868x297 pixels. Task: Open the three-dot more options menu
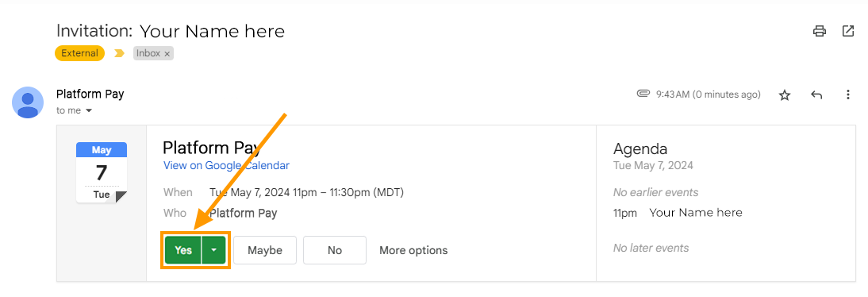(847, 94)
